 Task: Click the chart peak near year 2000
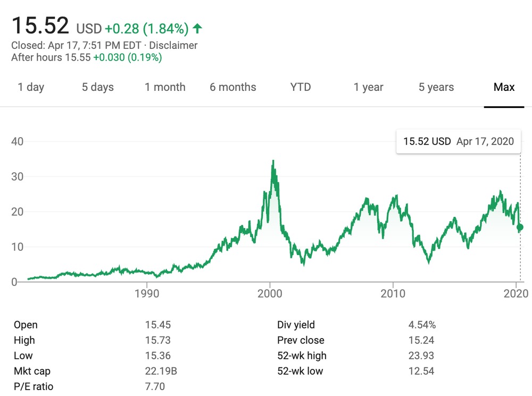point(273,161)
